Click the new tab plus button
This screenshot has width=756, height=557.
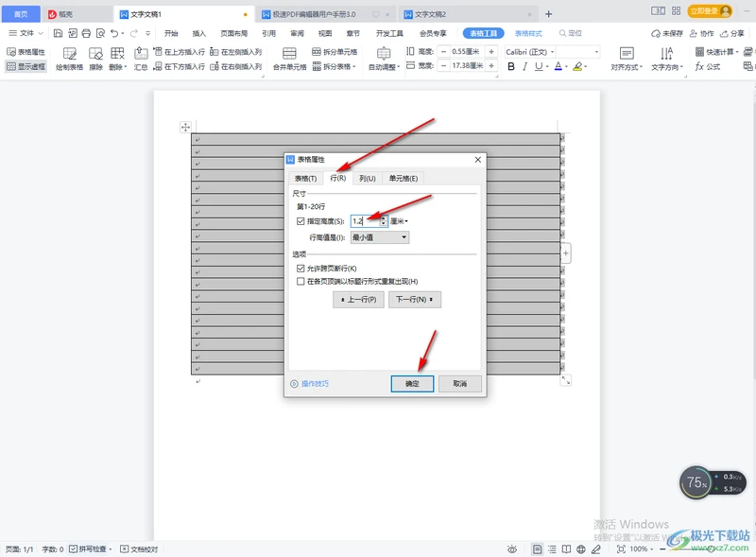548,14
